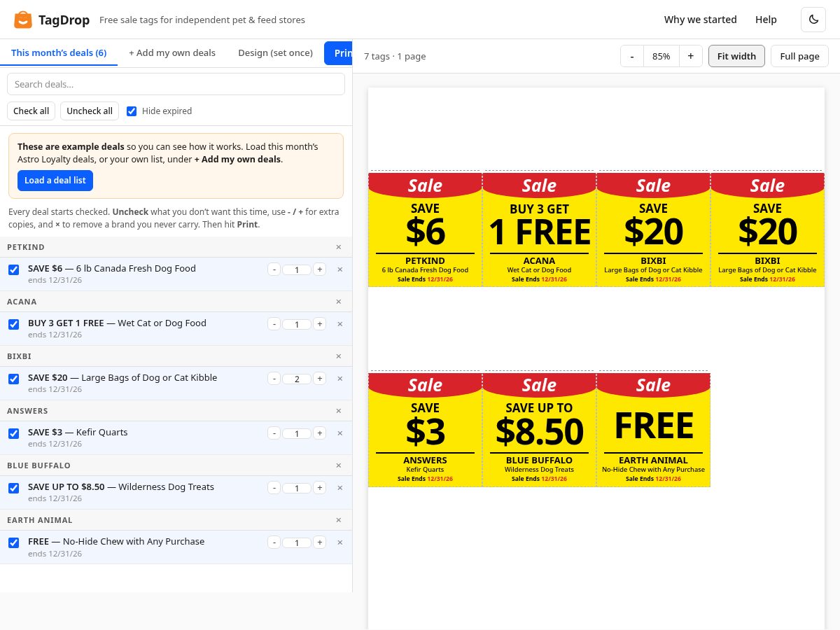Edit the copies count for SAVE $6

click(297, 269)
